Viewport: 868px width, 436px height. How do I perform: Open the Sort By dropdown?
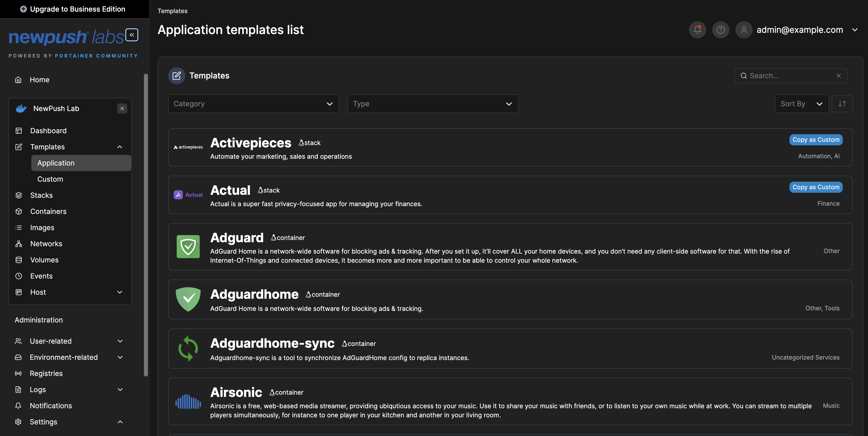pos(802,104)
